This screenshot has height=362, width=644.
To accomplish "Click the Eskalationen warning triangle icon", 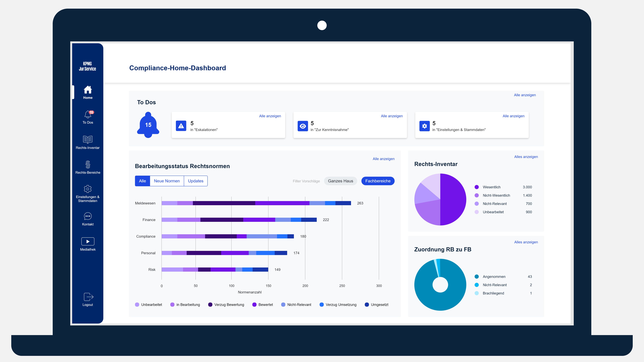I will coord(181,126).
